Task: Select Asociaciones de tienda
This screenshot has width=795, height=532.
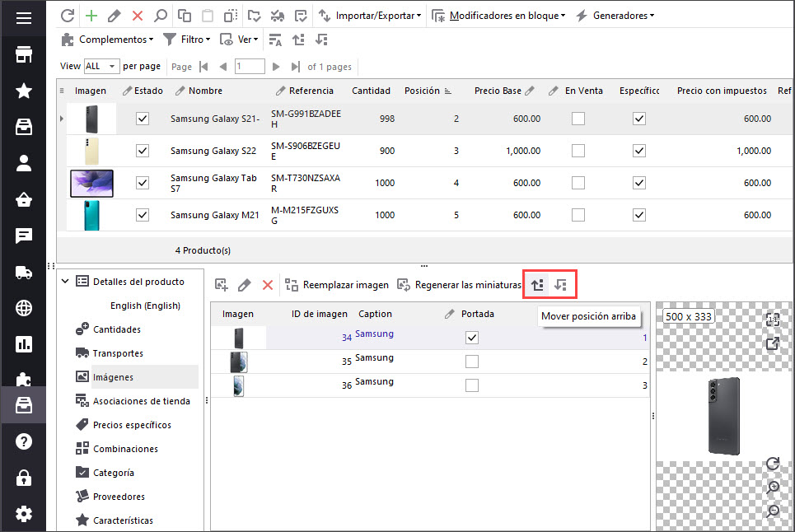Action: 142,401
